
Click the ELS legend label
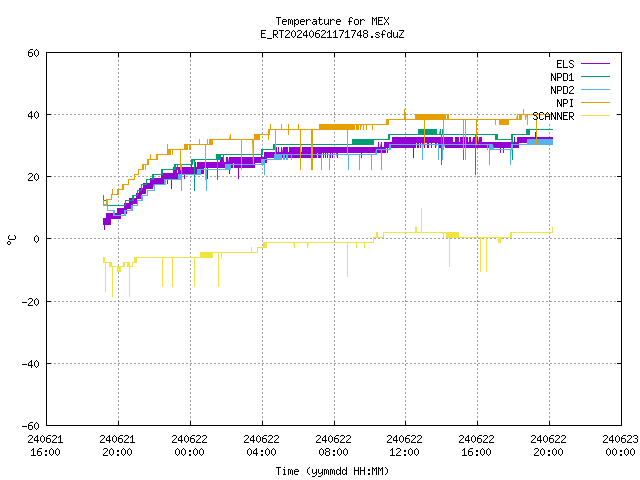click(565, 64)
